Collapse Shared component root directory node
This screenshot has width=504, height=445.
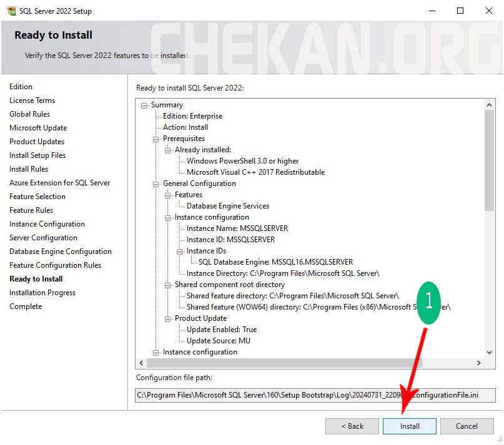coord(168,285)
